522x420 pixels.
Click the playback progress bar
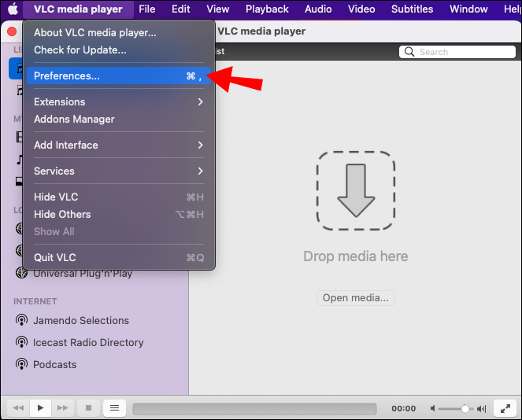pos(254,409)
